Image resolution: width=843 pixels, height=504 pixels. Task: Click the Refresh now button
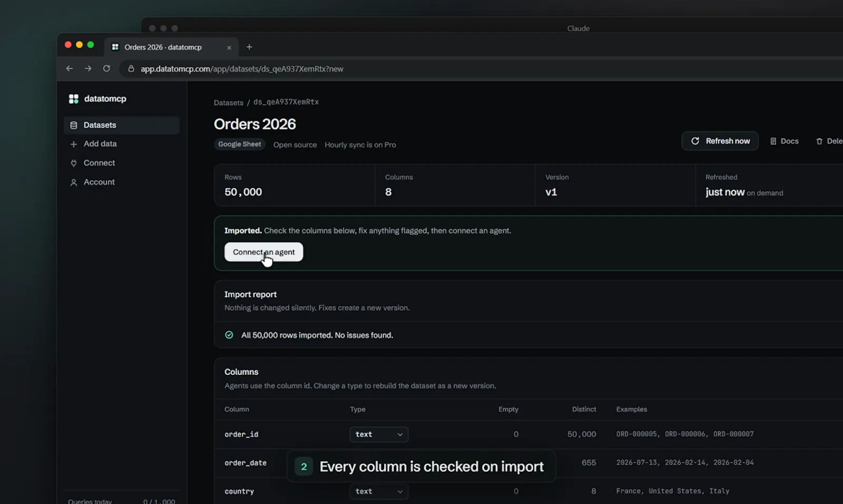tap(720, 141)
